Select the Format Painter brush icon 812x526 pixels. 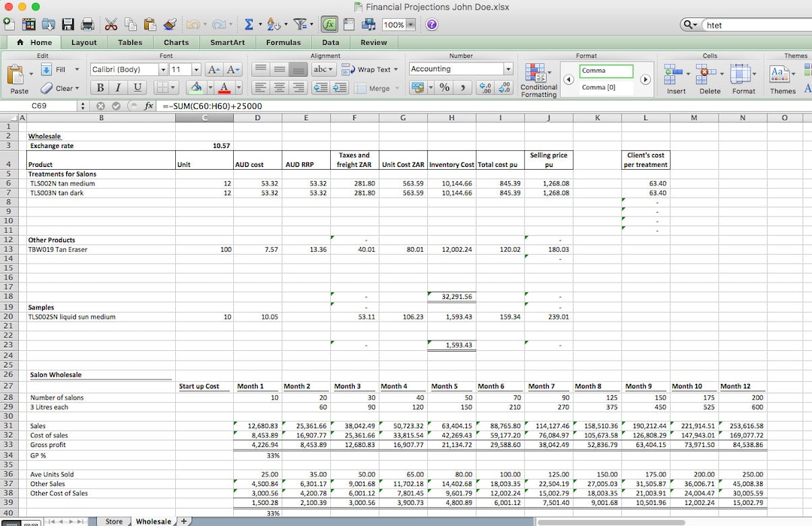(170, 24)
